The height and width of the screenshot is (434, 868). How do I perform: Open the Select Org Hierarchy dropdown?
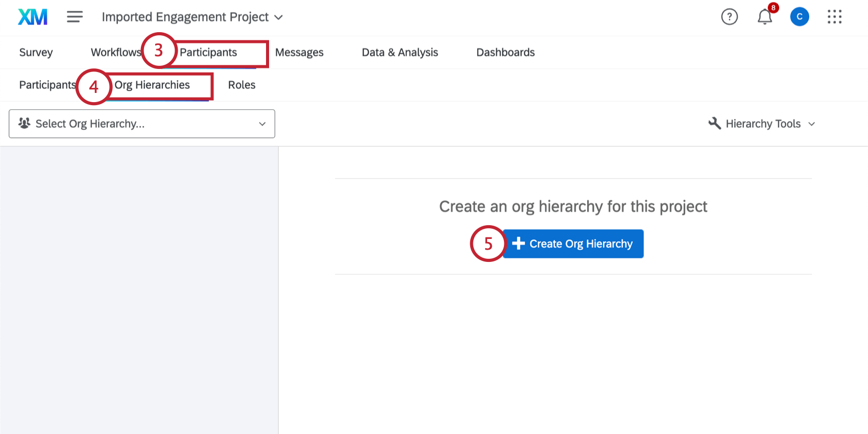(x=142, y=124)
